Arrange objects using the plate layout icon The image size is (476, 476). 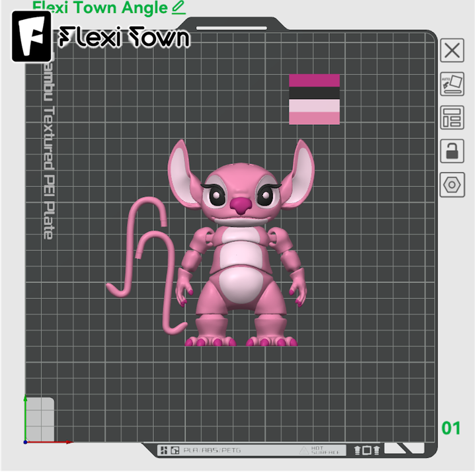pyautogui.click(x=452, y=118)
